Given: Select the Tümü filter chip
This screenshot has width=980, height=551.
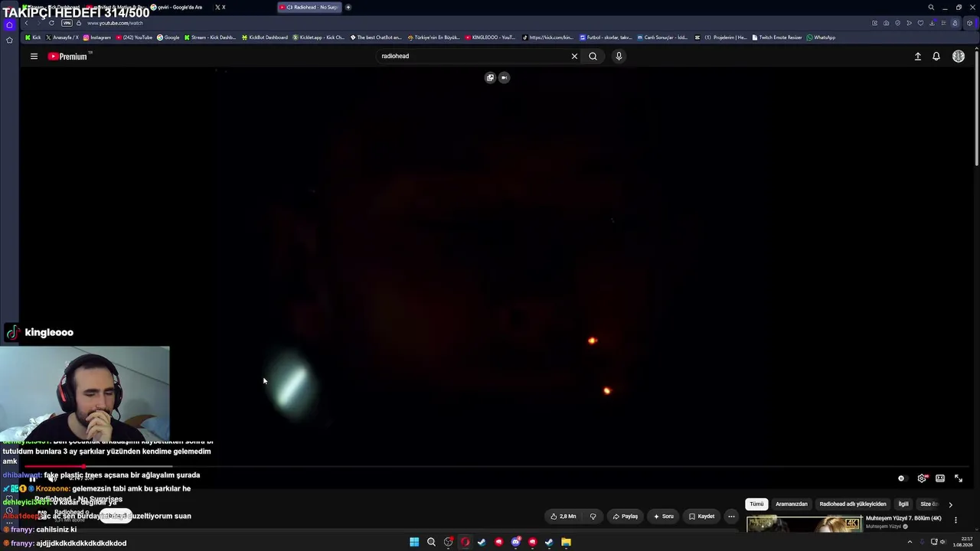Looking at the screenshot, I should (x=756, y=504).
